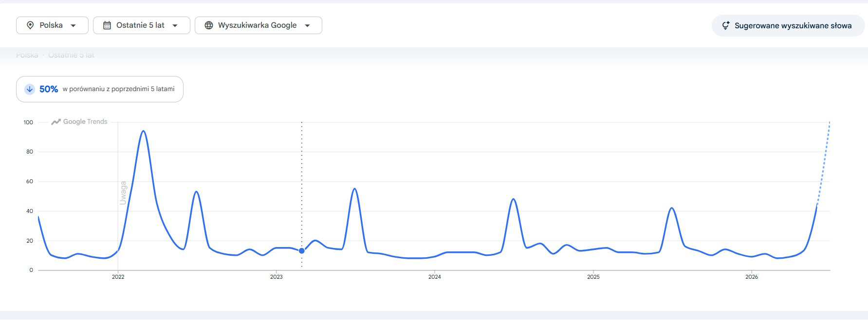Click the 2024 label on the time axis

coord(435,277)
